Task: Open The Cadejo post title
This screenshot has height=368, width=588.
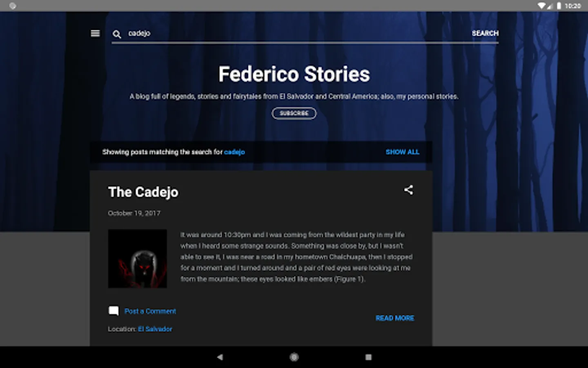Action: click(143, 192)
